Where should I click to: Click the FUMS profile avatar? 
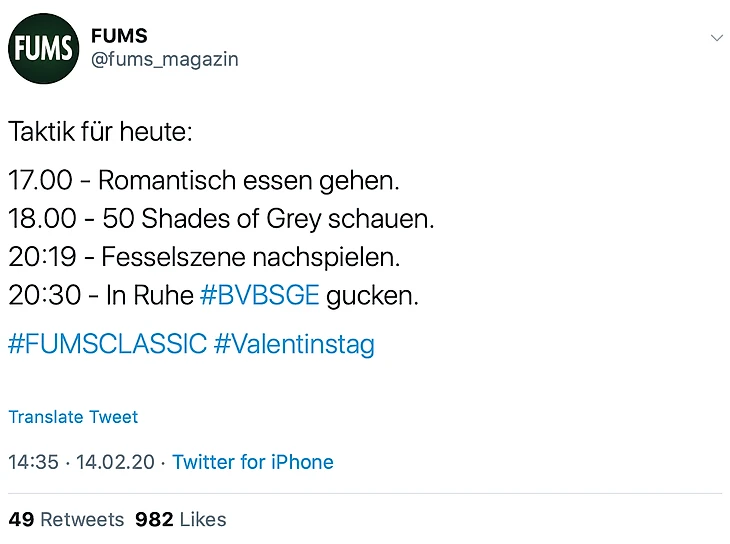43,47
